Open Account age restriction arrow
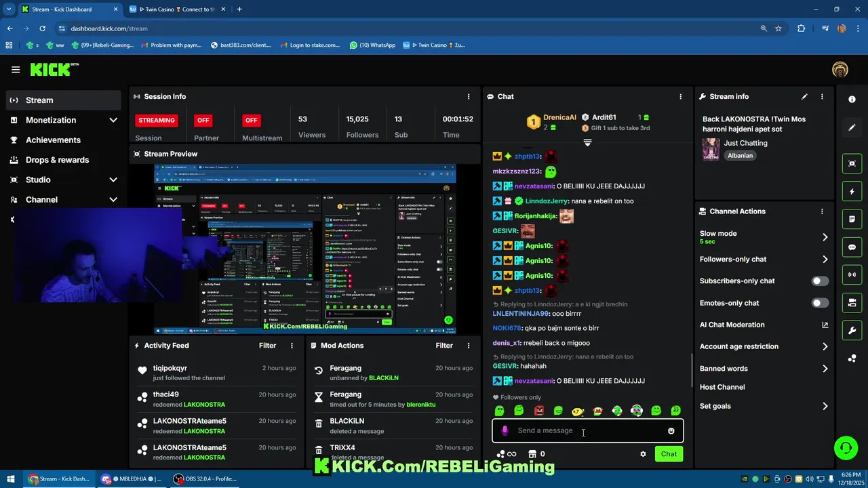This screenshot has width=868, height=488. 825,346
